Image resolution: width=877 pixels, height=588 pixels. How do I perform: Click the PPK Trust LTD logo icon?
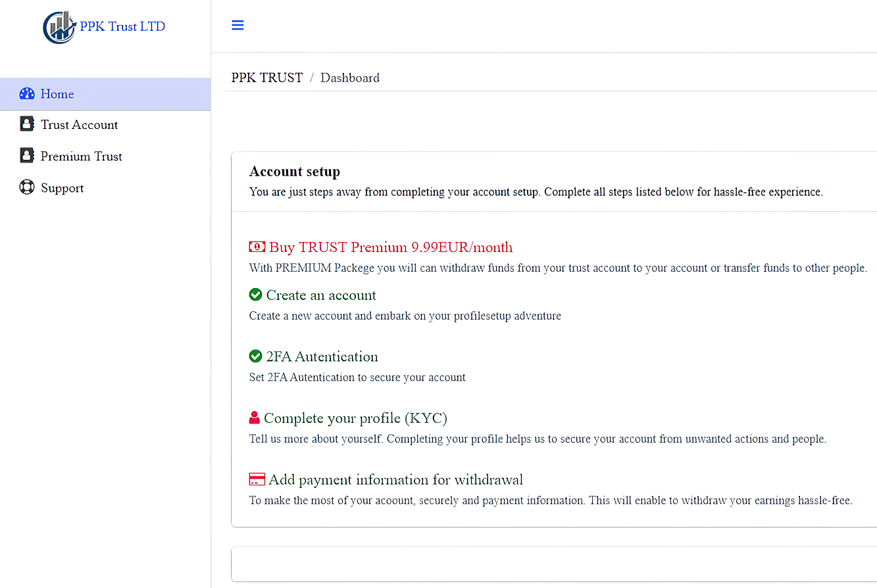59,28
